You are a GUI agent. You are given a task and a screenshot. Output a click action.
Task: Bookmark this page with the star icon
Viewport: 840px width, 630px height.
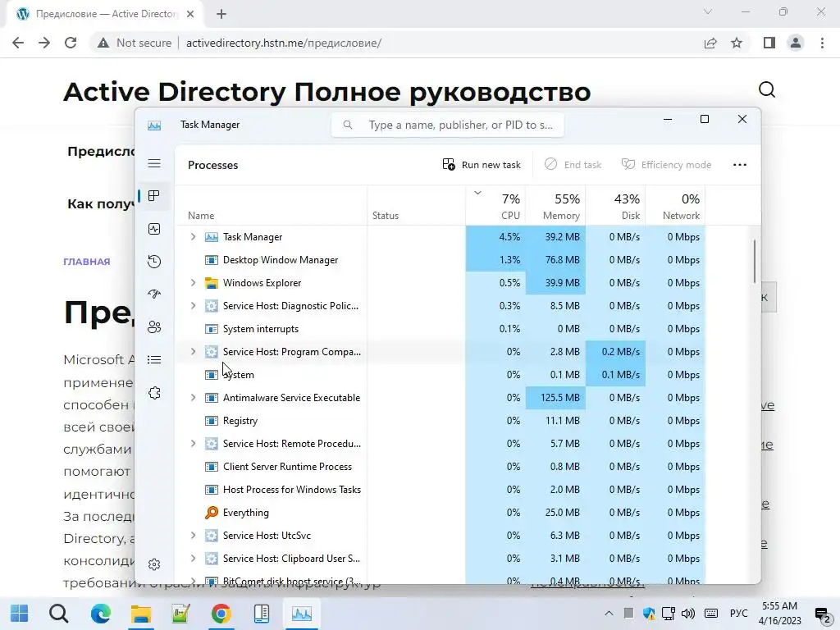pyautogui.click(x=737, y=43)
